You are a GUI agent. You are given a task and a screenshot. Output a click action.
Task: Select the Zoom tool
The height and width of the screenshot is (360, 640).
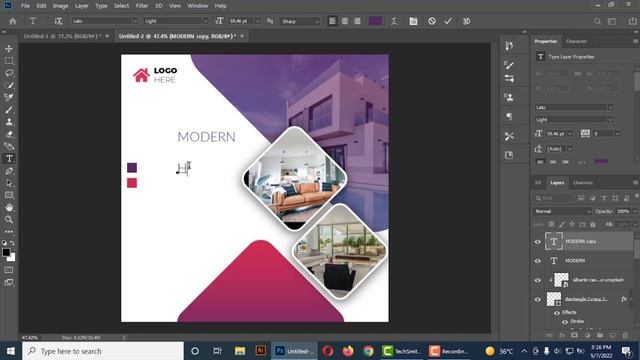coord(9,220)
